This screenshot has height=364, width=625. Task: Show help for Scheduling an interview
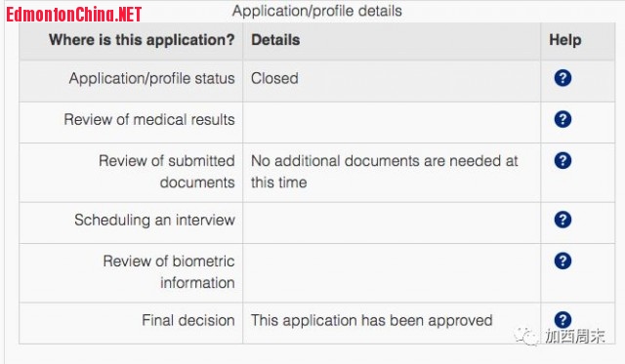point(562,220)
